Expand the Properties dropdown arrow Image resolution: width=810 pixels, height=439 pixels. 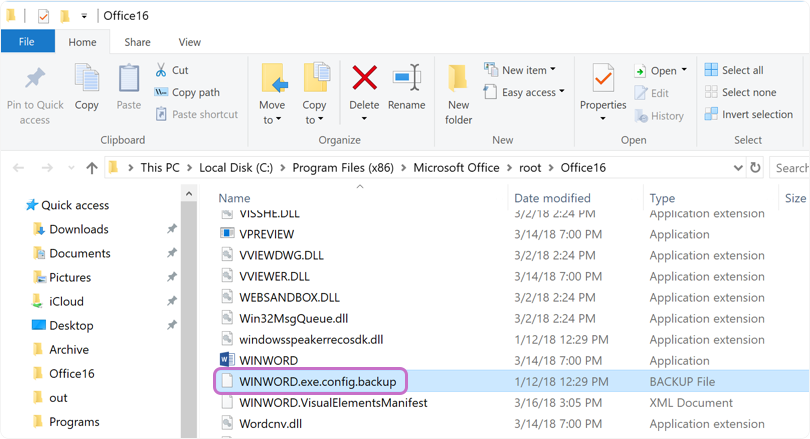pos(603,119)
